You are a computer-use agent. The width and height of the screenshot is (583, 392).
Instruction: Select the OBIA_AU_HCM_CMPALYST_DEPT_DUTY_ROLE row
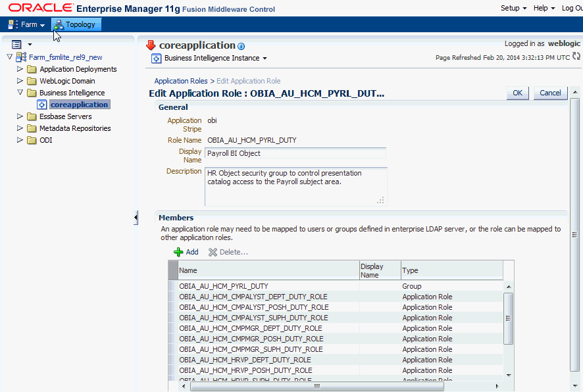[336, 297]
